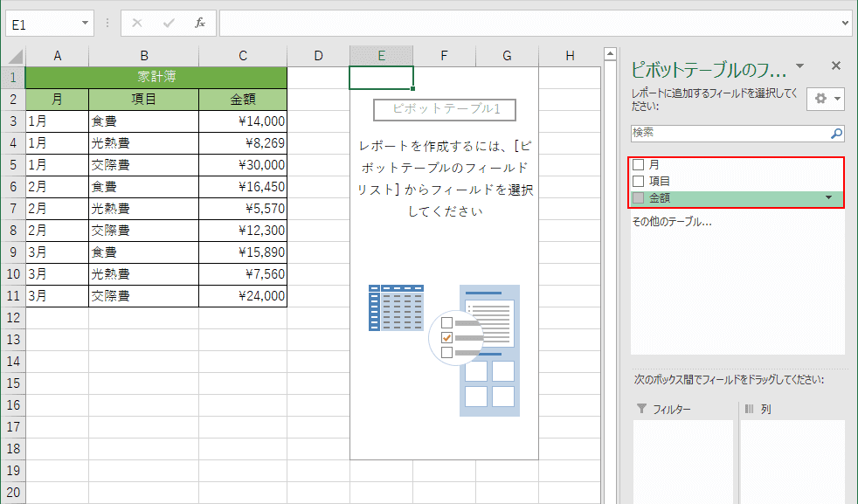Click the ¥14,000 cell

point(243,121)
